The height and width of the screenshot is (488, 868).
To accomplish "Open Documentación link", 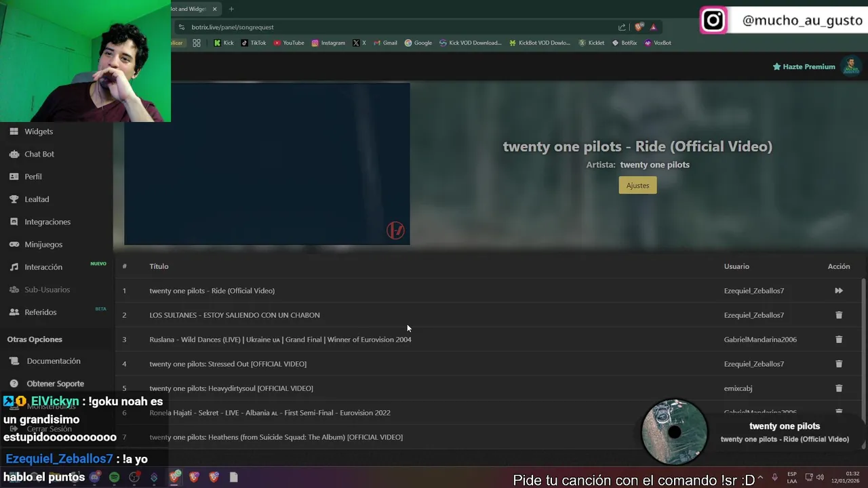I will 54,361.
